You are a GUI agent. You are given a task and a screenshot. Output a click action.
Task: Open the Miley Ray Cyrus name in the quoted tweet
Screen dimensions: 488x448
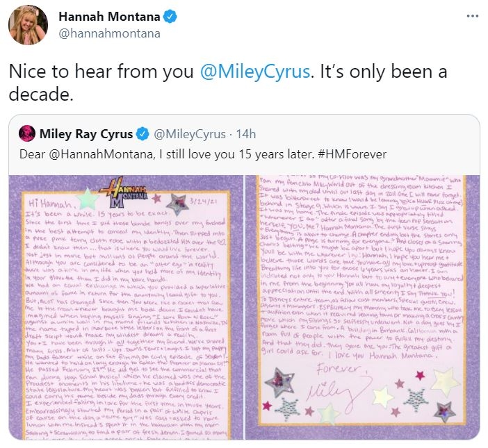point(87,133)
